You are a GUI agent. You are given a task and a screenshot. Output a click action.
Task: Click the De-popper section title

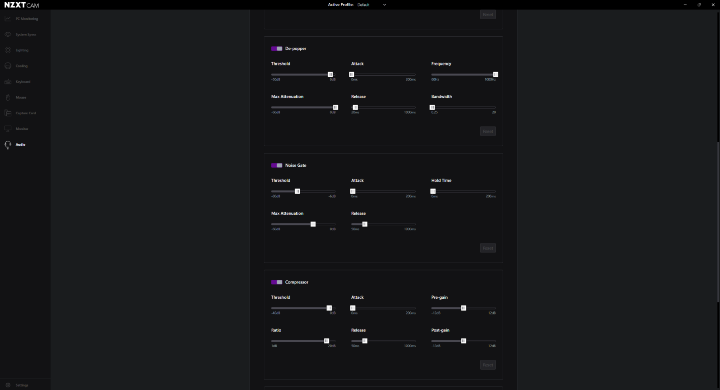(x=295, y=49)
